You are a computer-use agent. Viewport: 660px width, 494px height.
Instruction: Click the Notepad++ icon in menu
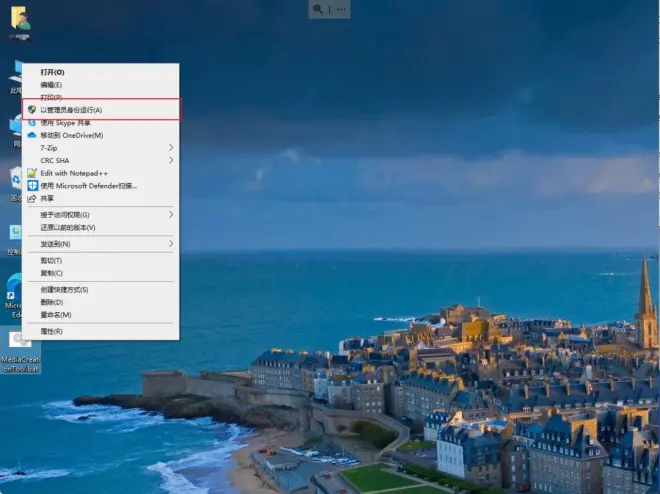32,173
